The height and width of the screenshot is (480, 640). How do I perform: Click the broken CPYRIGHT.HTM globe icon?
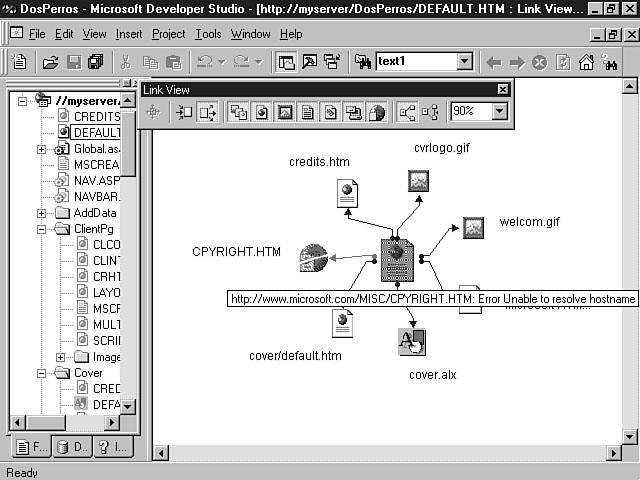coord(313,258)
